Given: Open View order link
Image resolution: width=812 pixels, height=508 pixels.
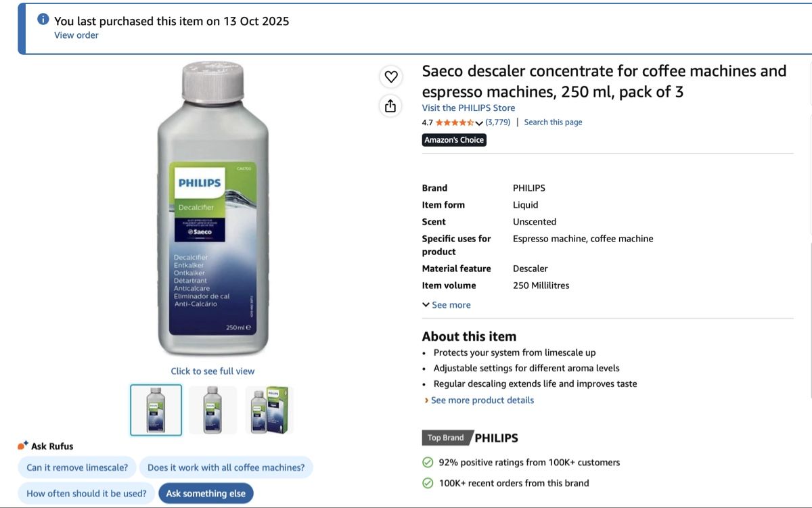Looking at the screenshot, I should tap(76, 35).
